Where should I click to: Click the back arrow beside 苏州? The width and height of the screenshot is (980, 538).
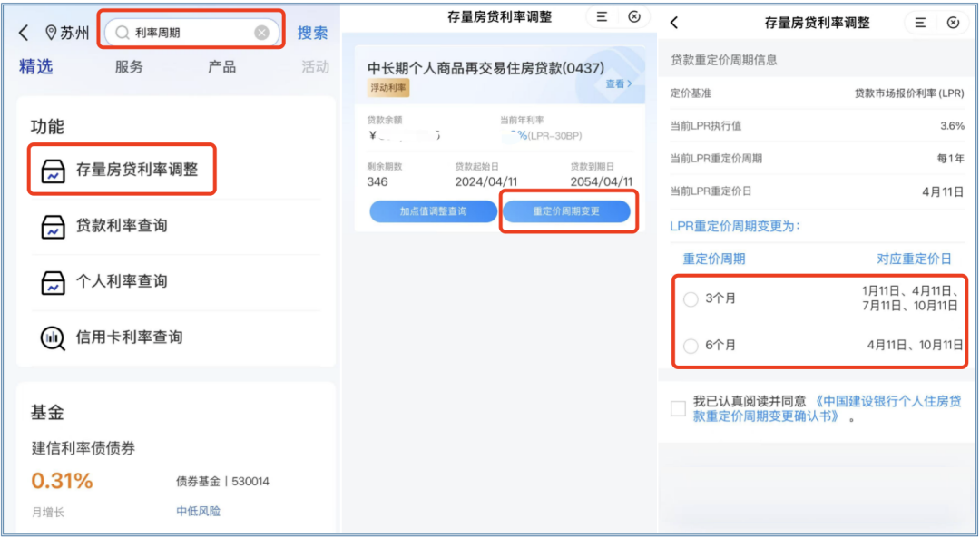[x=24, y=33]
